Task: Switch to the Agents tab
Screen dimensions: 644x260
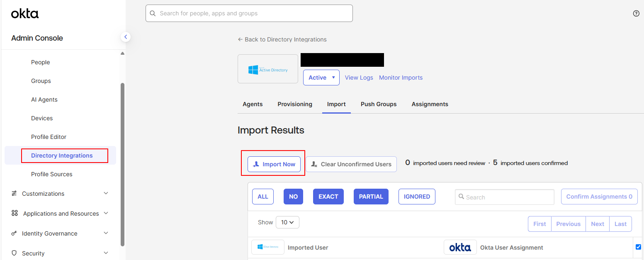Action: (253, 104)
